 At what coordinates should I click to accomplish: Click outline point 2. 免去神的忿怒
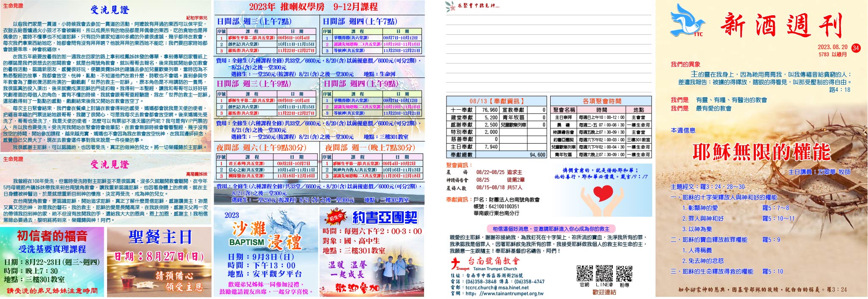[x=703, y=261]
